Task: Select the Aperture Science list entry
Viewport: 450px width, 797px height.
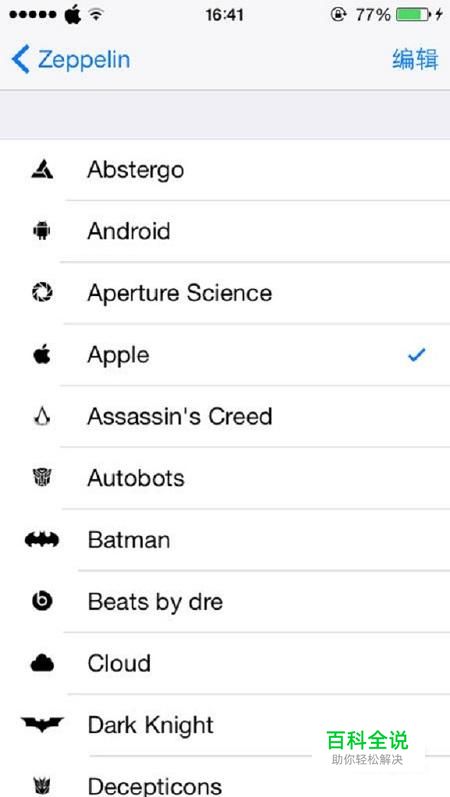Action: (225, 293)
